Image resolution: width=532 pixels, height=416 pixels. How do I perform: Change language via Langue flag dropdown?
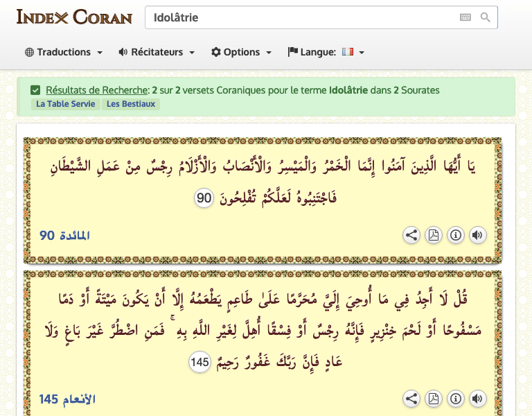326,52
